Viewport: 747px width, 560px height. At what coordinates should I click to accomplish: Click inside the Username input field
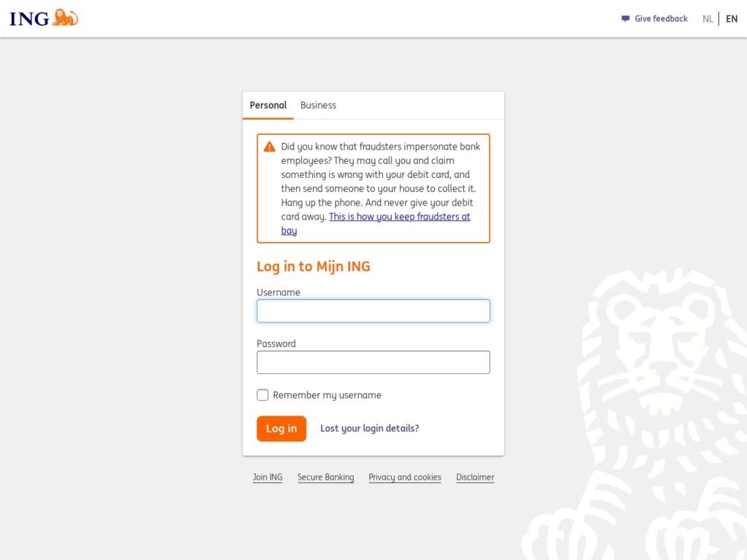pos(373,311)
